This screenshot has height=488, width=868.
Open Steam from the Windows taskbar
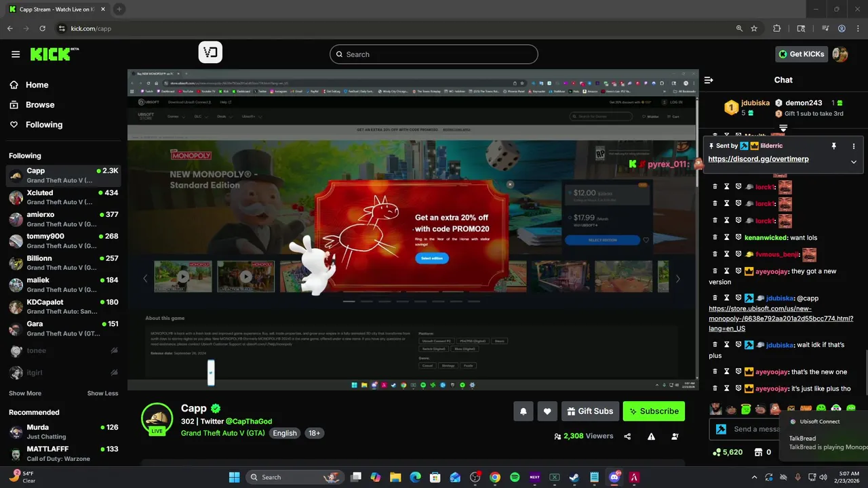coord(574,477)
